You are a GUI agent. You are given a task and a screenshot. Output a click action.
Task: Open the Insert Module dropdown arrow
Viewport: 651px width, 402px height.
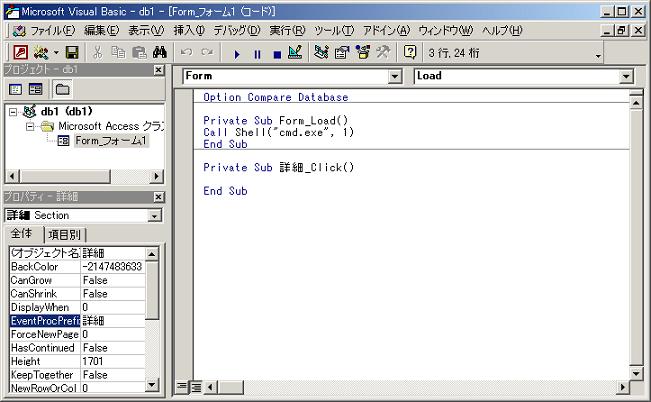[56, 53]
